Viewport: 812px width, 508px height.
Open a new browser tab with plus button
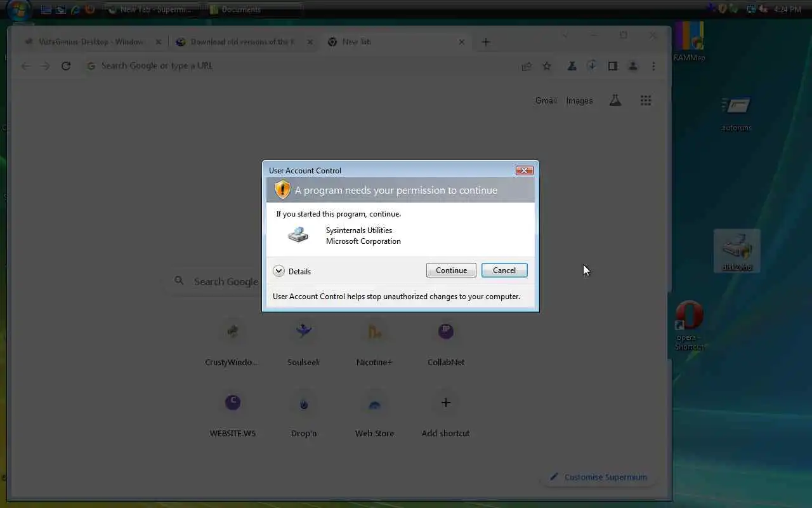[486, 42]
